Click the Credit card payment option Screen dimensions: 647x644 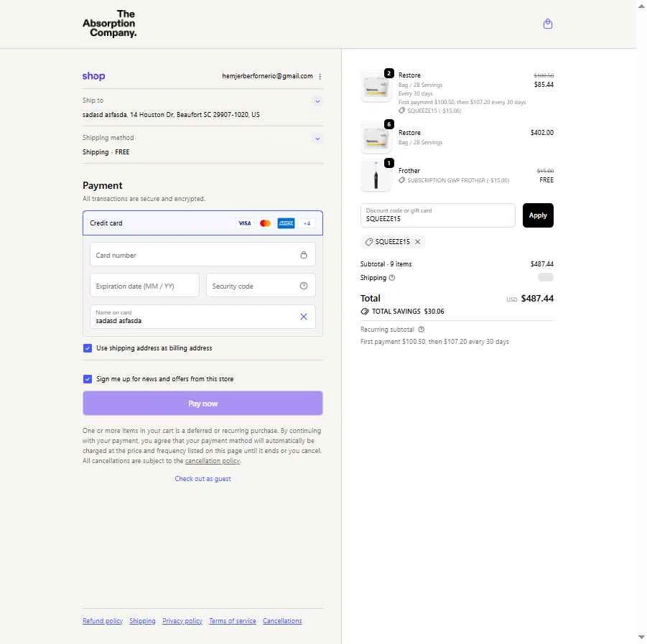tap(203, 223)
